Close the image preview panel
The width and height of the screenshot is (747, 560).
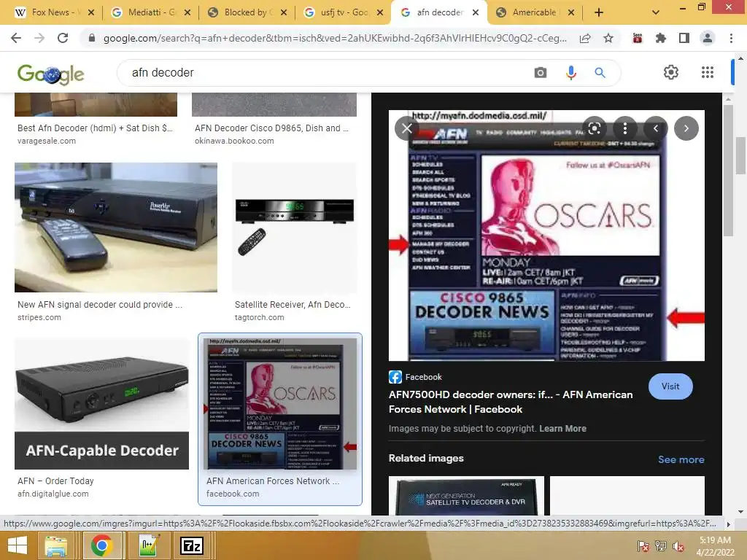pos(407,128)
